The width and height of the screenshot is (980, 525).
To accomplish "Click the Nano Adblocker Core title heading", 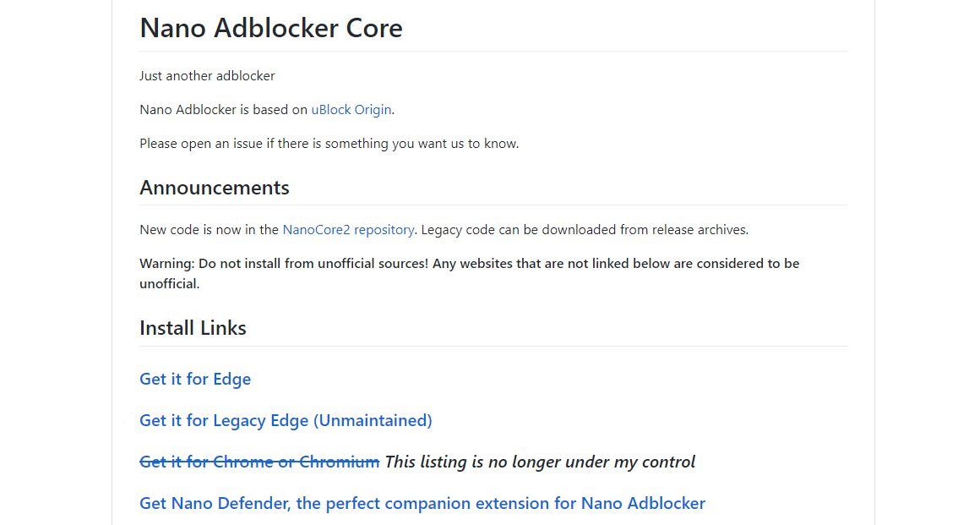I will (x=271, y=28).
